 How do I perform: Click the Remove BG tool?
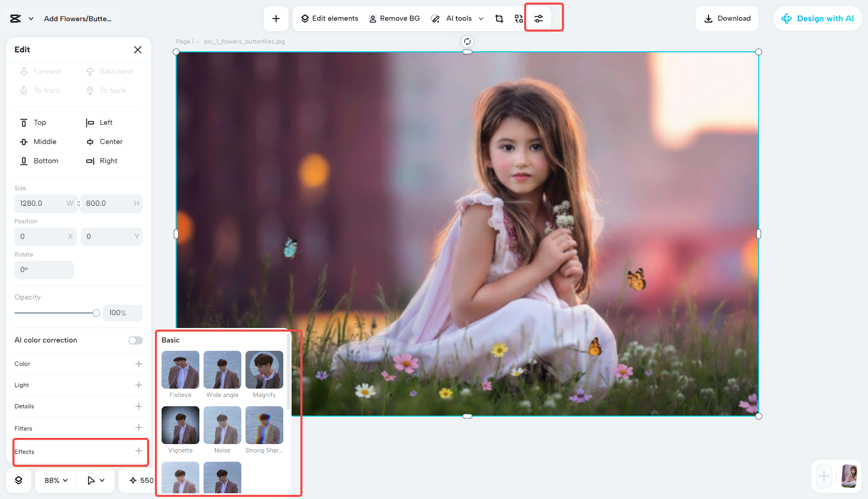point(395,18)
